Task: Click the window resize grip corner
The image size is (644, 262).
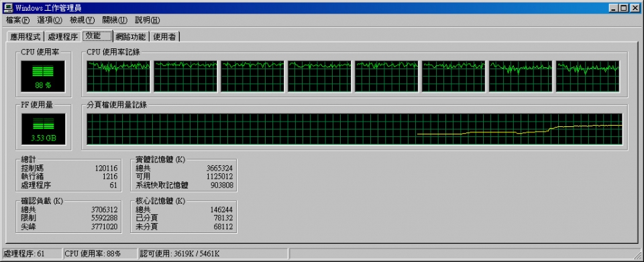Action: click(637, 255)
